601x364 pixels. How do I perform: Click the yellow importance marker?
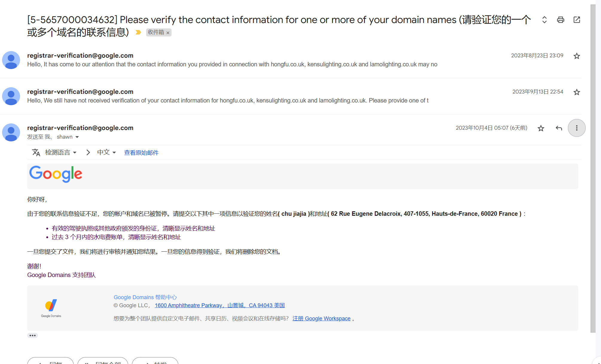138,32
